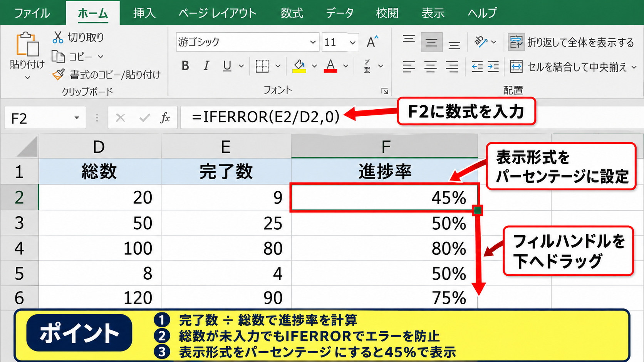Image resolution: width=644 pixels, height=362 pixels.
Task: Select row header 3
Action: click(19, 223)
